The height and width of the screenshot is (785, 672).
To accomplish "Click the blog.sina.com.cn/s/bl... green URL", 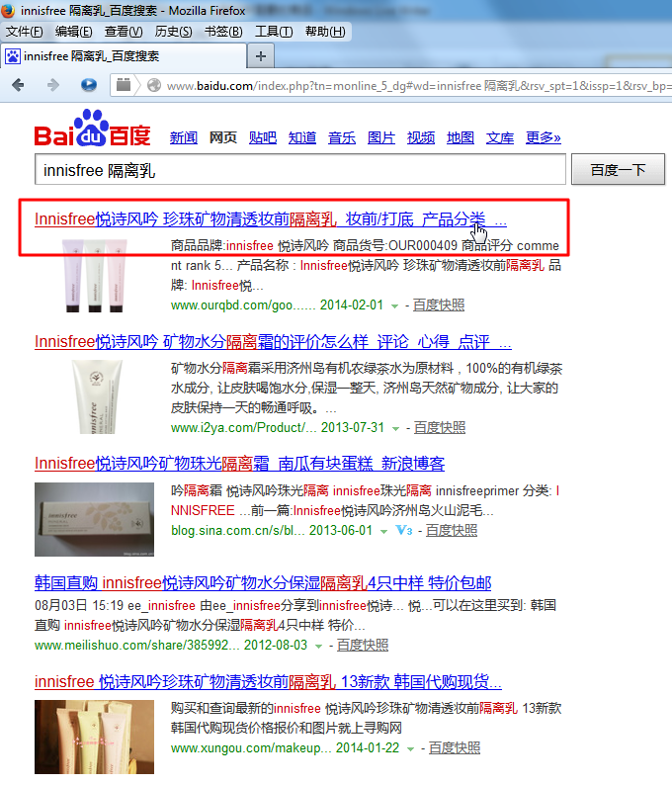I will [238, 530].
